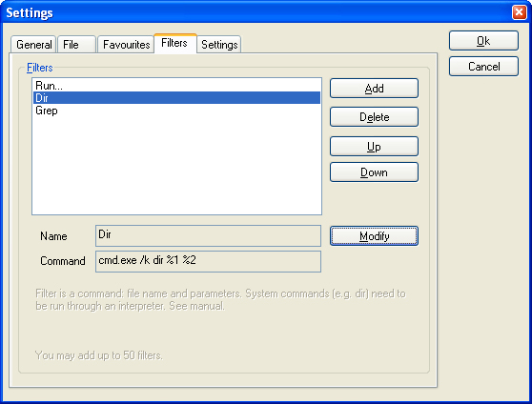This screenshot has width=532, height=404.
Task: Click inside the Name field
Action: point(208,235)
